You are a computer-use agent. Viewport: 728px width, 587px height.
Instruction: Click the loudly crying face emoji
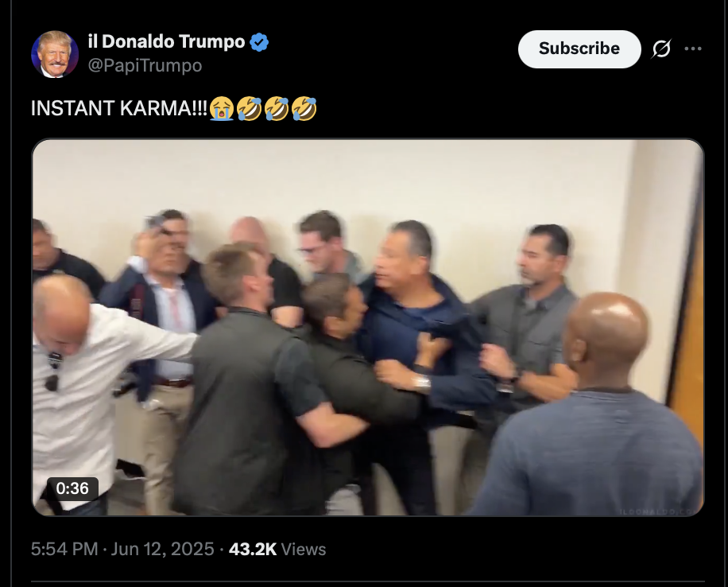(x=222, y=108)
